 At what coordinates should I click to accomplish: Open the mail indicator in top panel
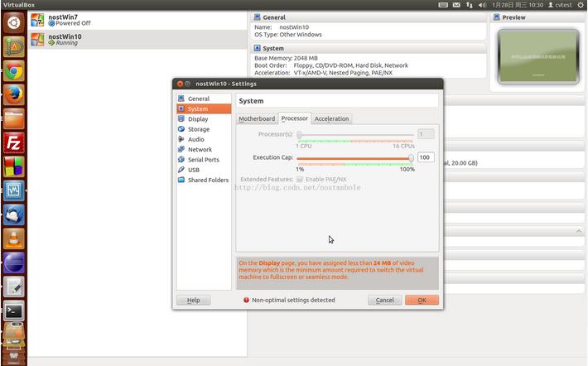(x=456, y=5)
